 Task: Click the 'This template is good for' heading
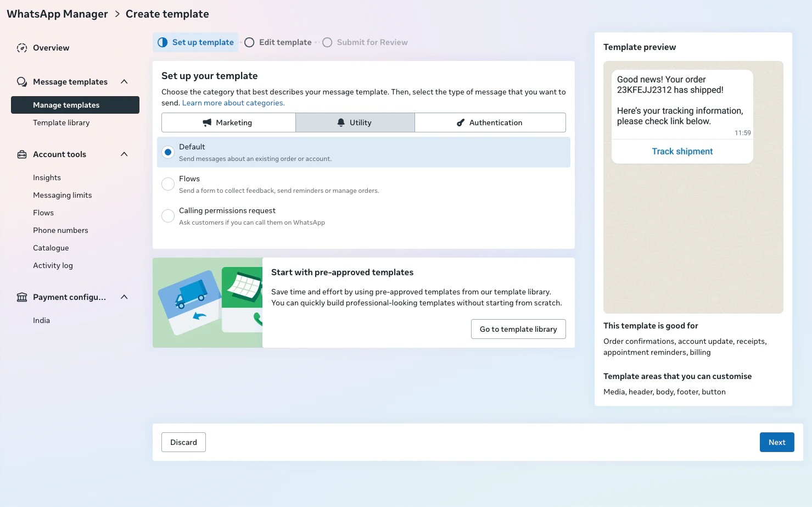[x=651, y=326]
